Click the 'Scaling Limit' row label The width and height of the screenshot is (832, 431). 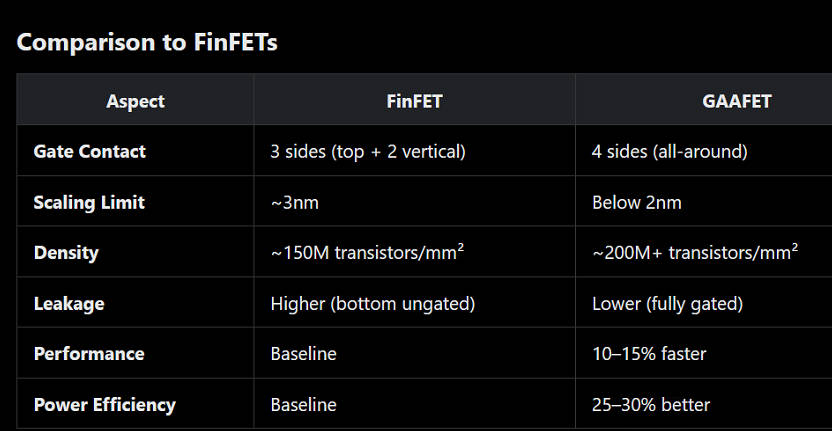pos(89,202)
